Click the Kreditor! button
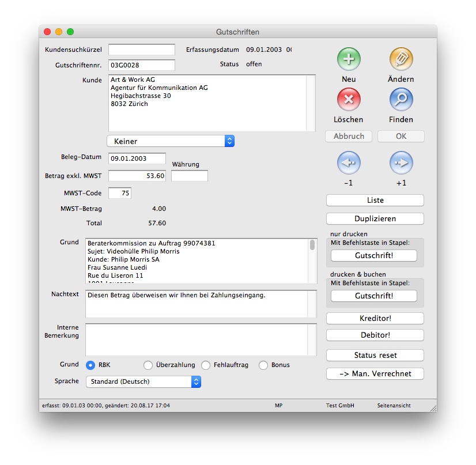Image resolution: width=476 pixels, height=465 pixels. click(x=375, y=318)
